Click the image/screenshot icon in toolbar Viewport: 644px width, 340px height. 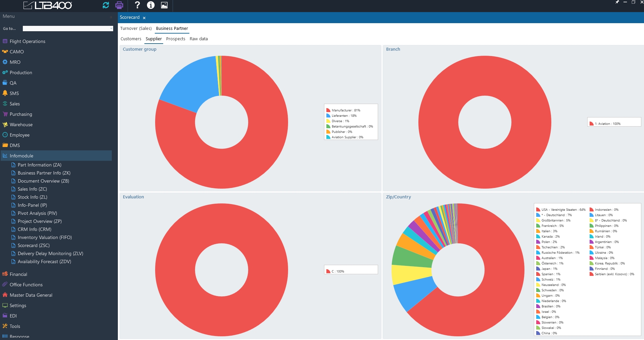164,5
